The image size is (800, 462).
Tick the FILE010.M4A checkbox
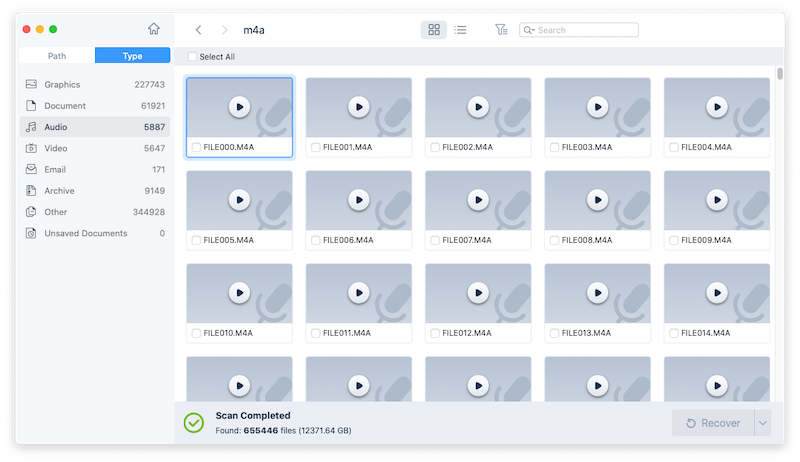point(196,333)
